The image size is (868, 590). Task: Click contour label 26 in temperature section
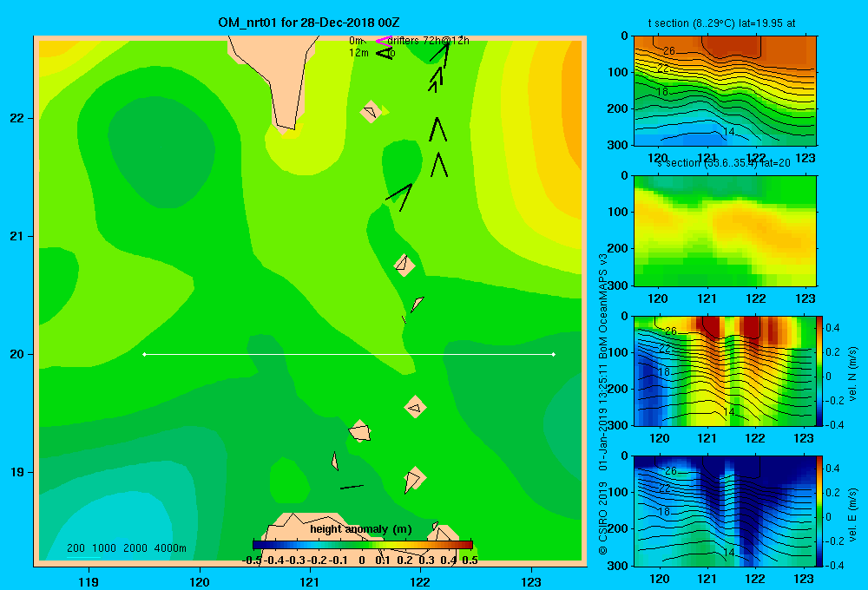[x=669, y=51]
